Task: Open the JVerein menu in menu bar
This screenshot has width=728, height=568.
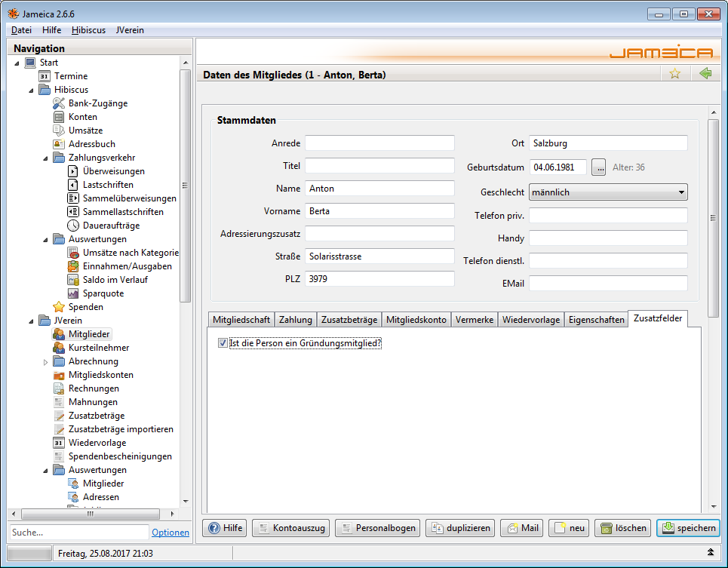Action: [130, 30]
